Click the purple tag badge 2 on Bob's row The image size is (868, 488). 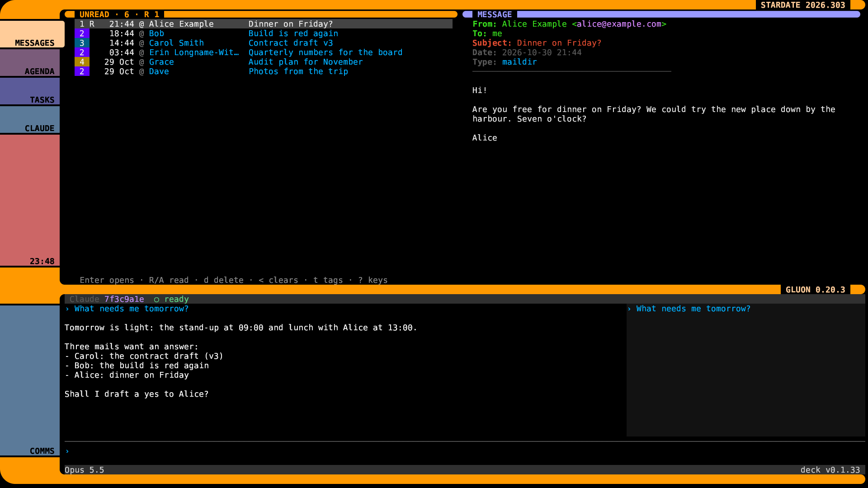pos(82,33)
